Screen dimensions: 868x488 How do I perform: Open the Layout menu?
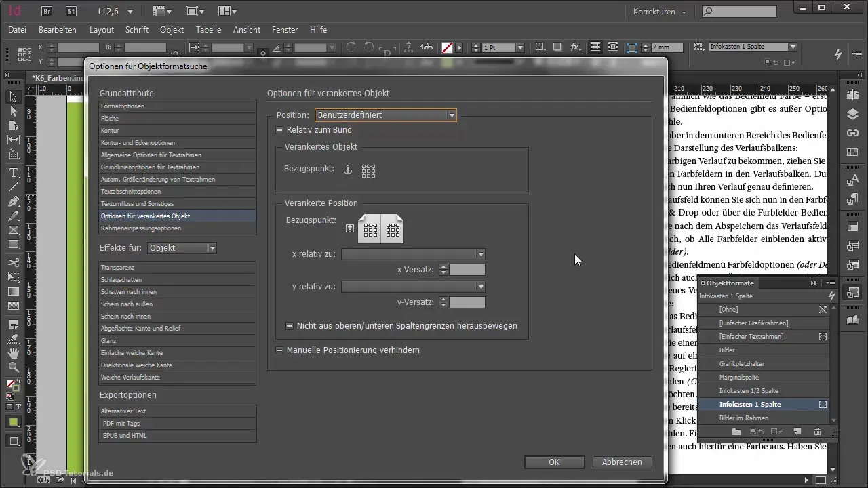102,30
